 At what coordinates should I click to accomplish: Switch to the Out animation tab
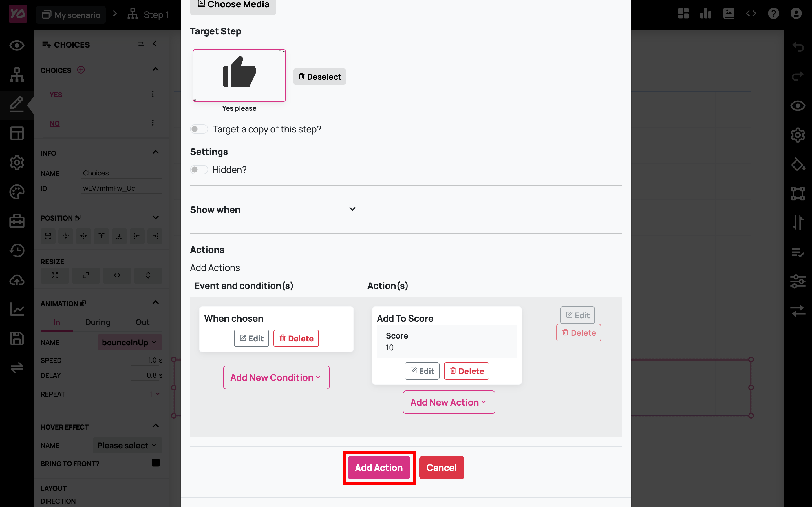click(142, 322)
